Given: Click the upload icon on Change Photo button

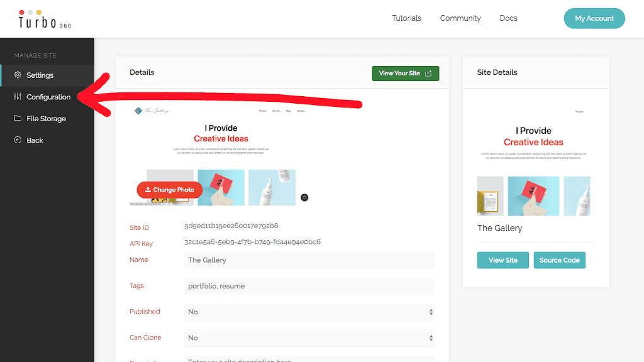Looking at the screenshot, I should coord(148,190).
